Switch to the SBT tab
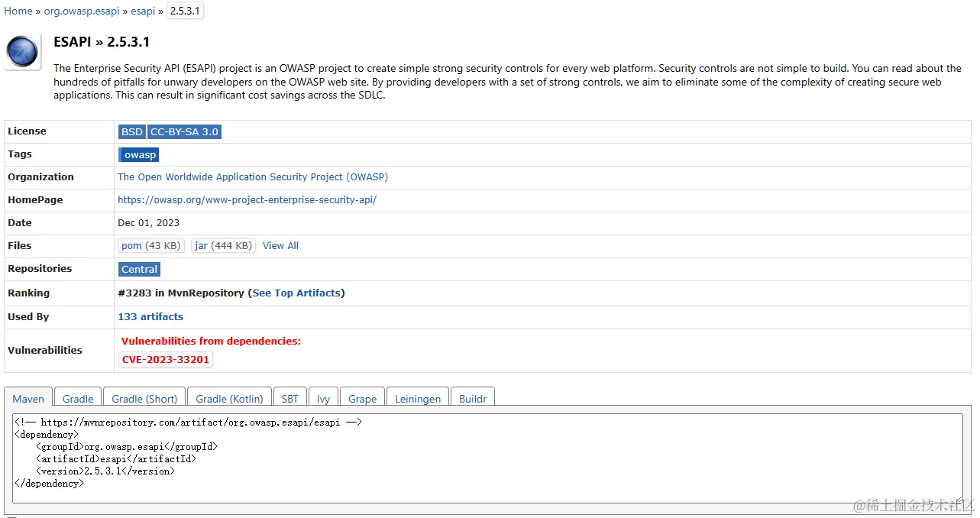Screen dimensions: 980x518 pyautogui.click(x=289, y=399)
